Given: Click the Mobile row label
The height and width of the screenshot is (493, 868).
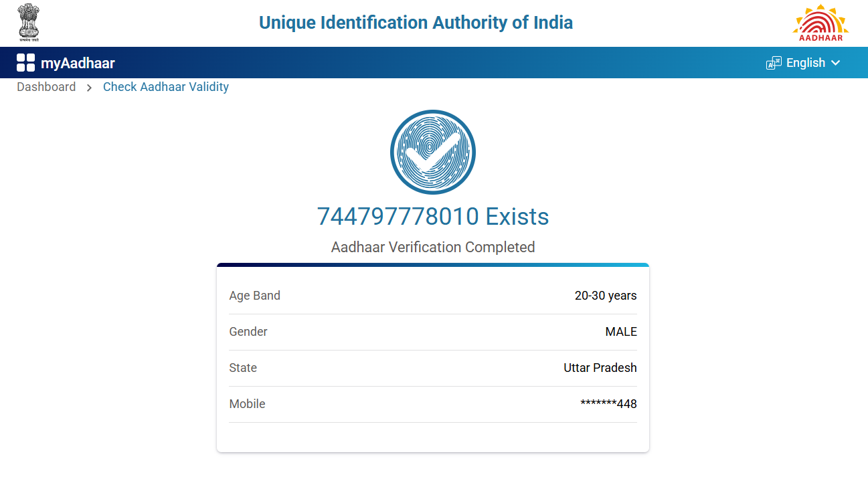Looking at the screenshot, I should (248, 404).
